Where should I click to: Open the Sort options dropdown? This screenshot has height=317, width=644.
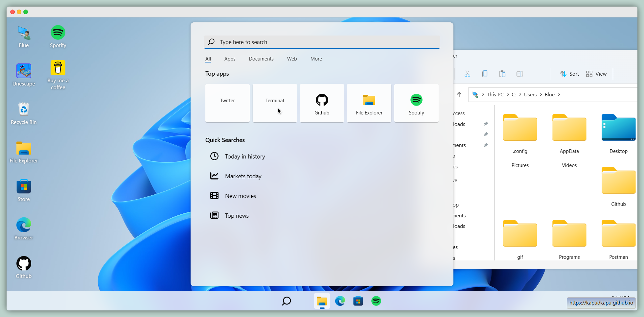[569, 74]
